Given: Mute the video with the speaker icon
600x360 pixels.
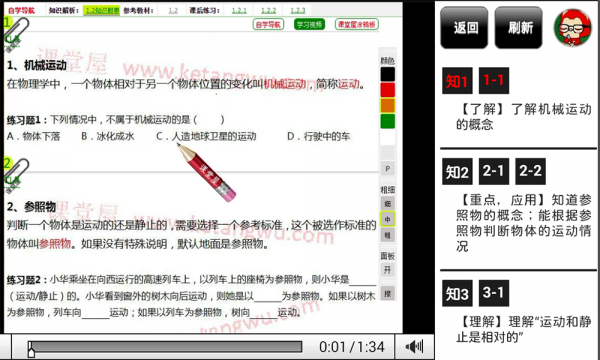Looking at the screenshot, I should [414, 347].
